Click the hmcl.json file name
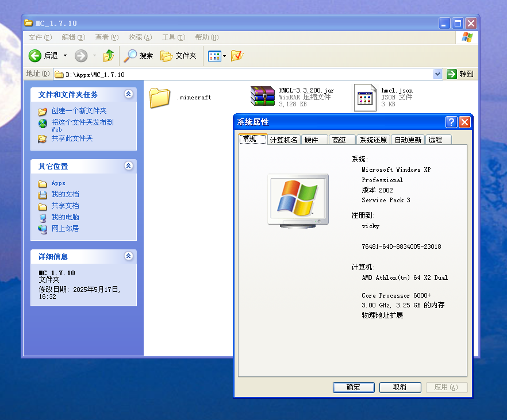Screen dimensions: 507x420 click(x=397, y=90)
